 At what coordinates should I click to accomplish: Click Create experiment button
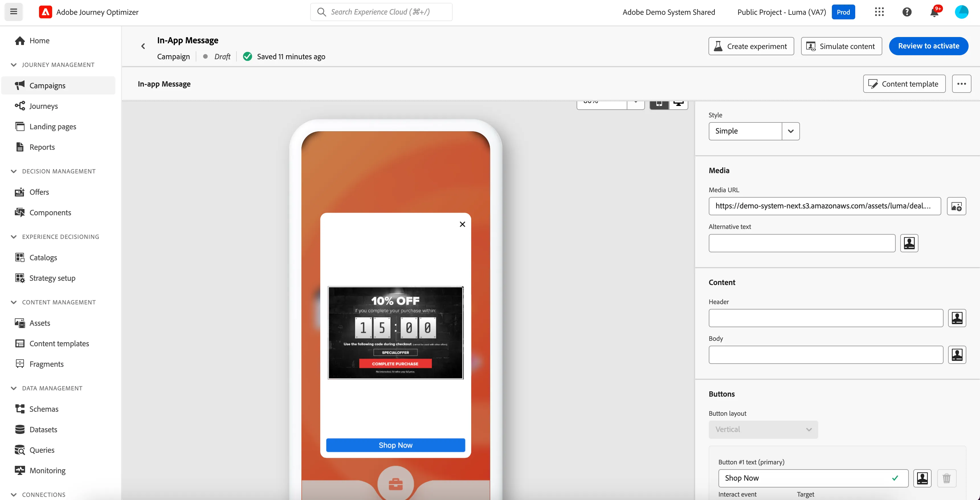point(751,46)
